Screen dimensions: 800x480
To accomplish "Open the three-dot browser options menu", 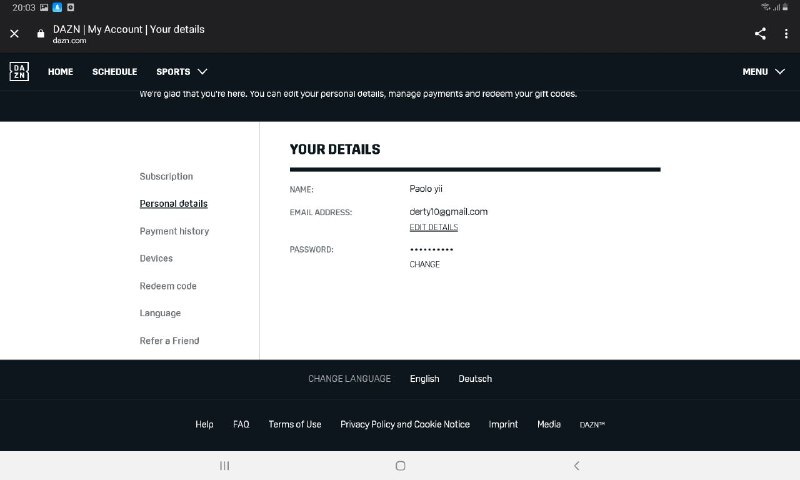I will (x=786, y=34).
